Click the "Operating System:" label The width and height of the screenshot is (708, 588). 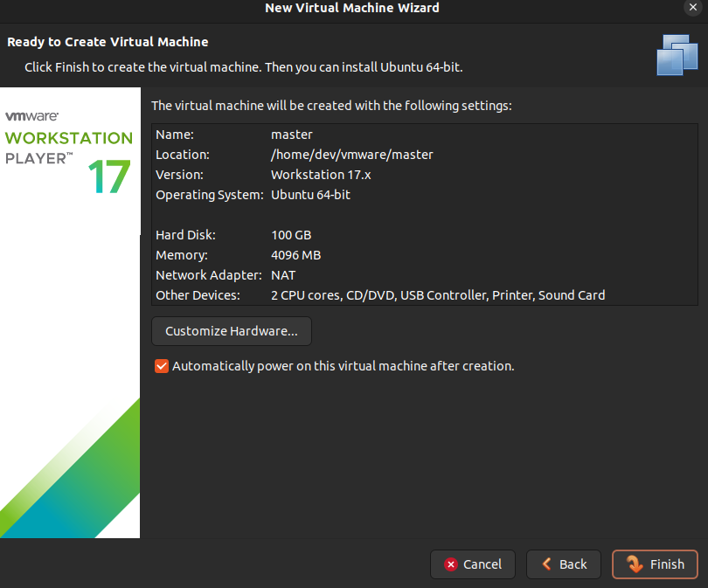[x=210, y=195]
